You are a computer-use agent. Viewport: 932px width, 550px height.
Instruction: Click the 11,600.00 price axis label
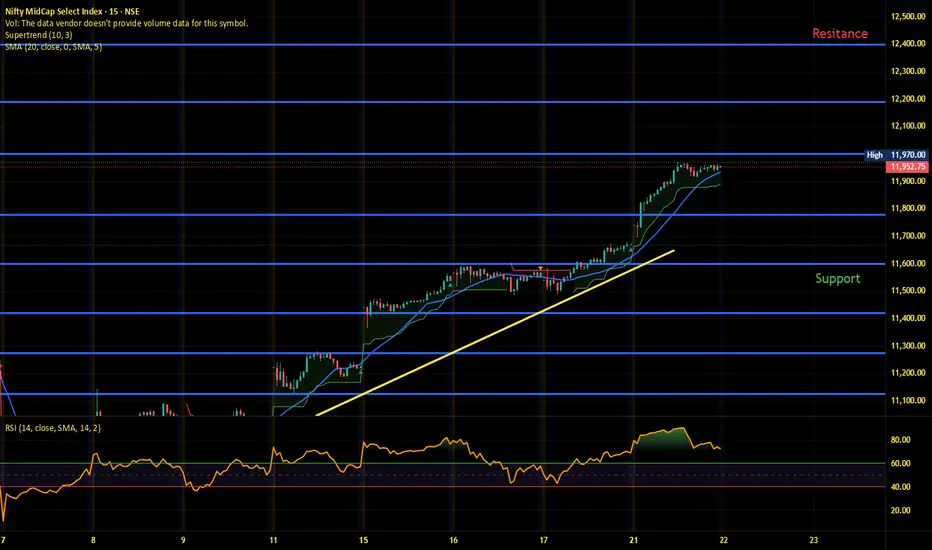tap(908, 263)
